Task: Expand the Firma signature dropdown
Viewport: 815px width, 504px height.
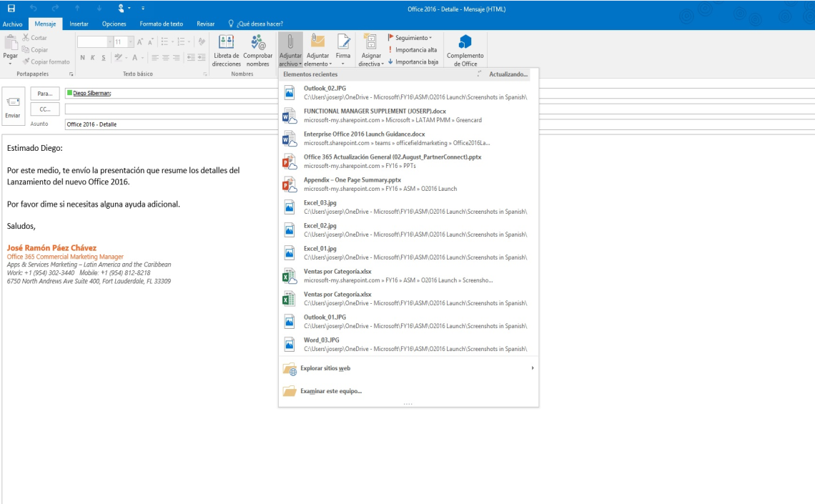Action: coord(343,49)
